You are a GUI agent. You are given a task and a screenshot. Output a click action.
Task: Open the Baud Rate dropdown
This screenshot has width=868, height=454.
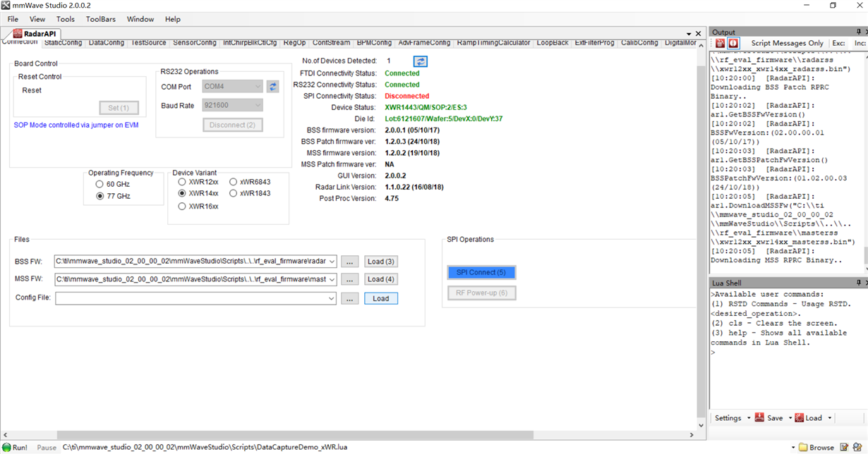tap(257, 105)
